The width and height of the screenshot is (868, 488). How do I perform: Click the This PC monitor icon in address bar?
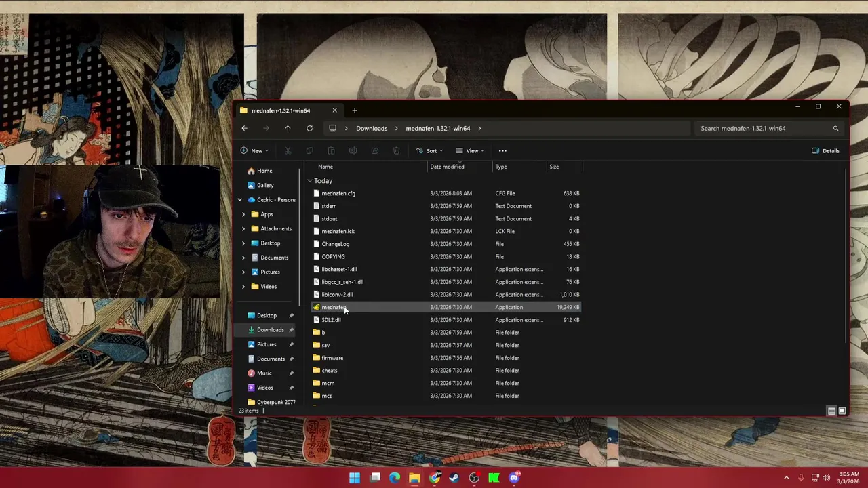332,128
